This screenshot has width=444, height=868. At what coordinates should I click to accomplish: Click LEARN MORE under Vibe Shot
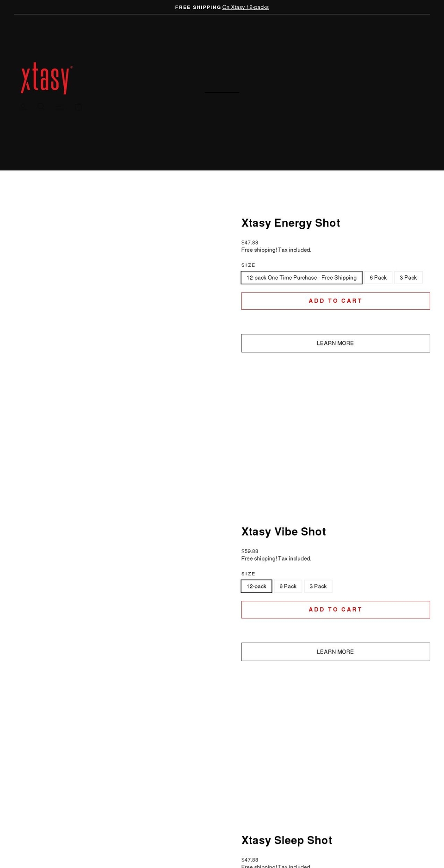(335, 651)
